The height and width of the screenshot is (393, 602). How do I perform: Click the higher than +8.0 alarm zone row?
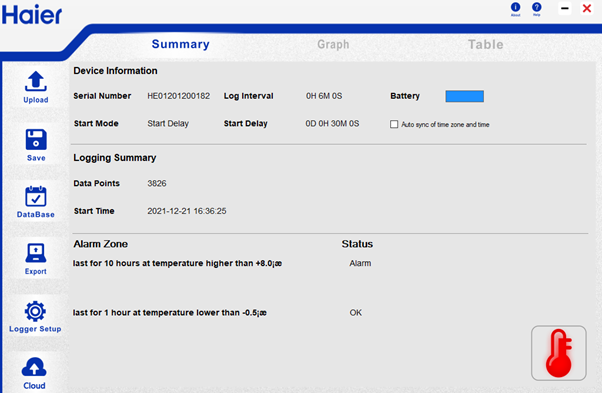[177, 263]
